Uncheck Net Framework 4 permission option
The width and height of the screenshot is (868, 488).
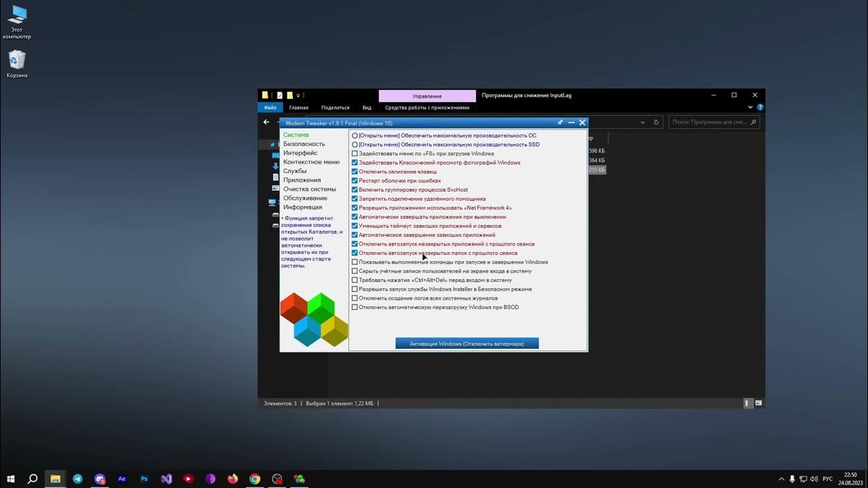click(355, 208)
